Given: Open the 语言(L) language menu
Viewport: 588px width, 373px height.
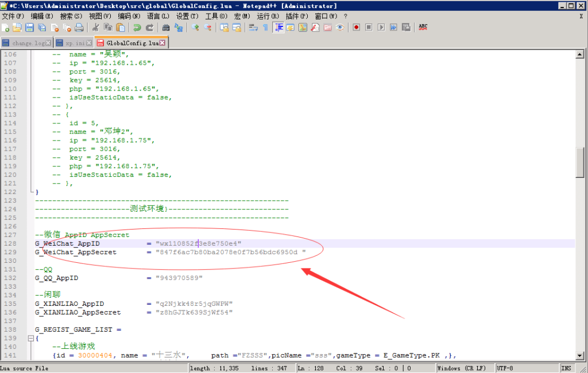Looking at the screenshot, I should pos(158,16).
